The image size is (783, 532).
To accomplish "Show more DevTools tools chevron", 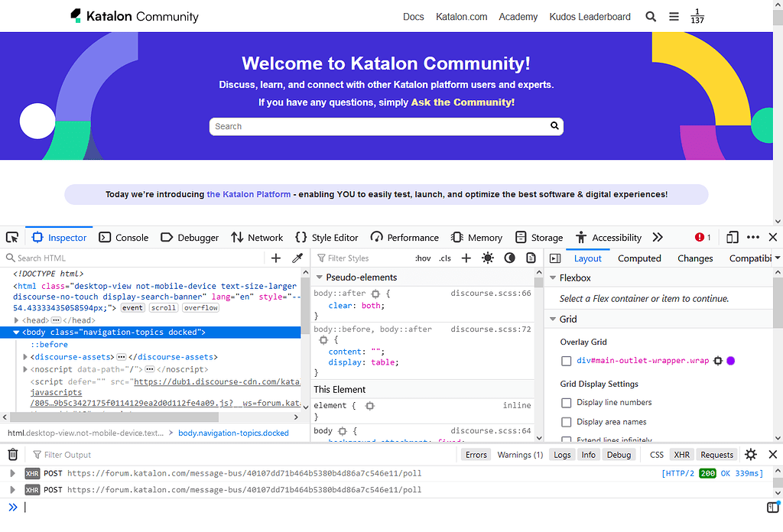I will click(658, 238).
